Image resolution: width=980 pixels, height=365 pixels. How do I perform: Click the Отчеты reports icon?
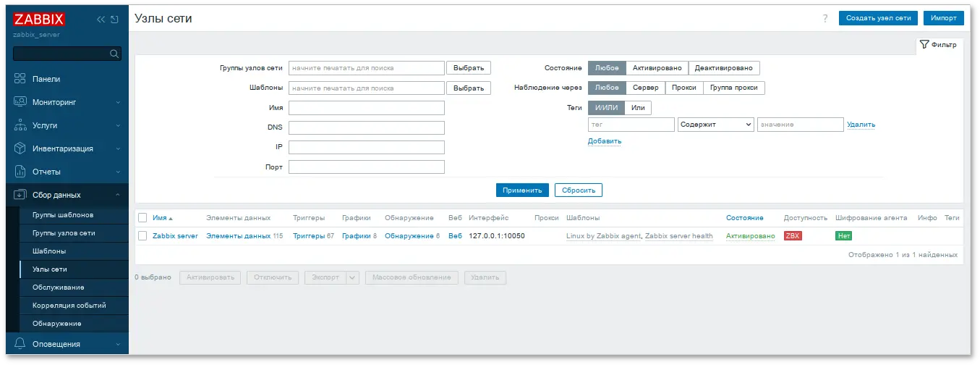coord(20,172)
